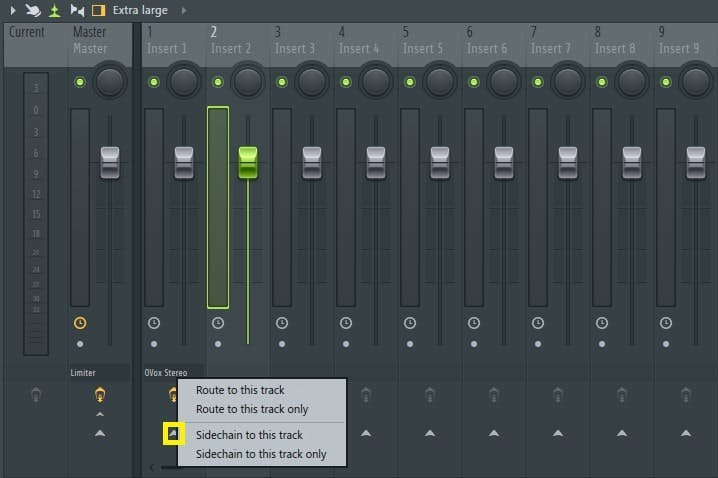
Task: Click the effects icon under Current track
Action: pos(36,395)
